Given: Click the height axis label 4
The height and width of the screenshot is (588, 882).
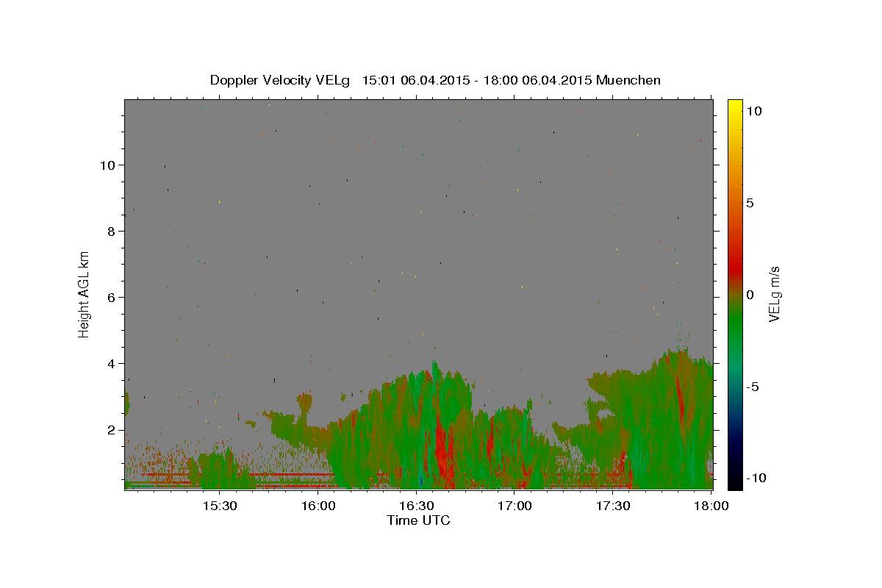Looking at the screenshot, I should click(x=112, y=364).
